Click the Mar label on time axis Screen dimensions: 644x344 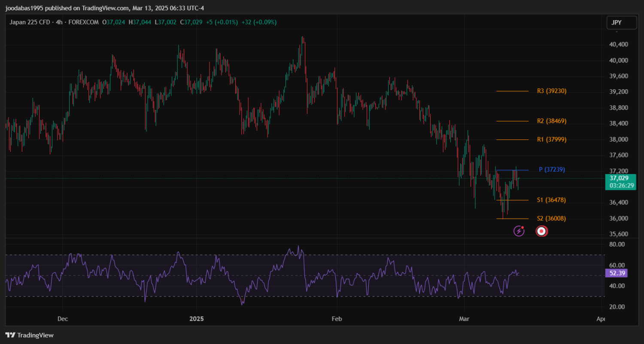pos(464,319)
